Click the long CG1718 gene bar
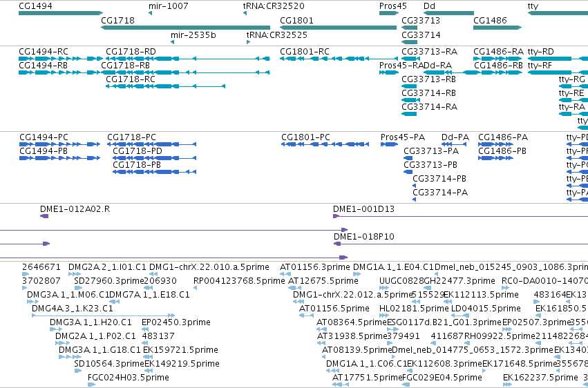Viewport: 588px width, 388px height. tap(185, 28)
